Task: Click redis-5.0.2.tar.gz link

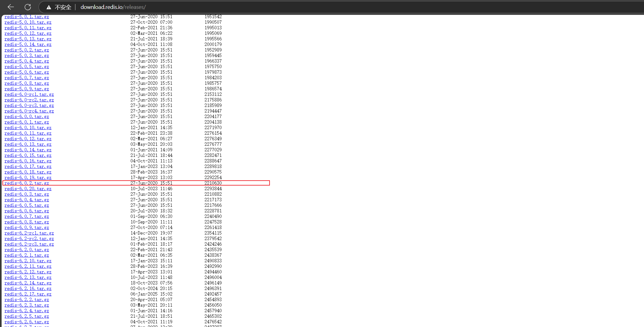Action: point(27,50)
